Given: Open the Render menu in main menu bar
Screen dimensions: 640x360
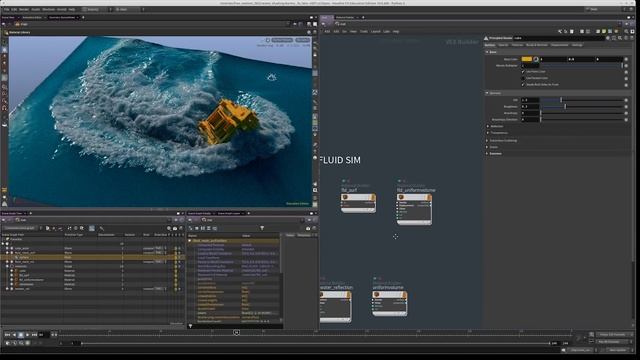Looking at the screenshot, I should [24, 9].
